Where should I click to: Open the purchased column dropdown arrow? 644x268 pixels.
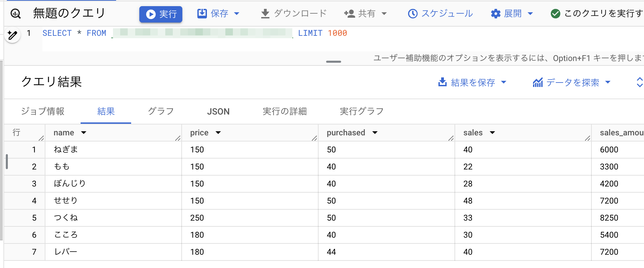coord(375,133)
